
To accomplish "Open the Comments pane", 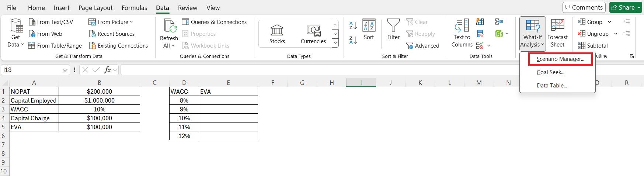I will pyautogui.click(x=584, y=7).
